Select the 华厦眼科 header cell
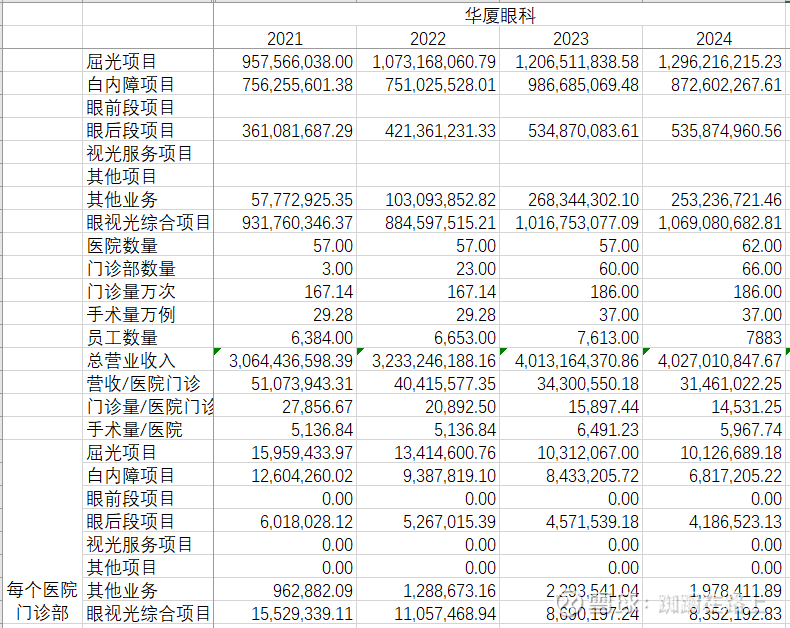790x628 pixels. (501, 14)
